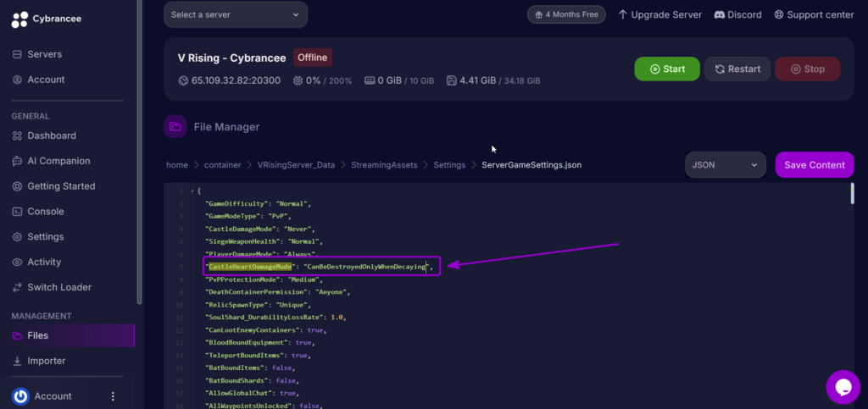The width and height of the screenshot is (868, 409).
Task: Click the Servers stack icon
Action: pyautogui.click(x=17, y=54)
